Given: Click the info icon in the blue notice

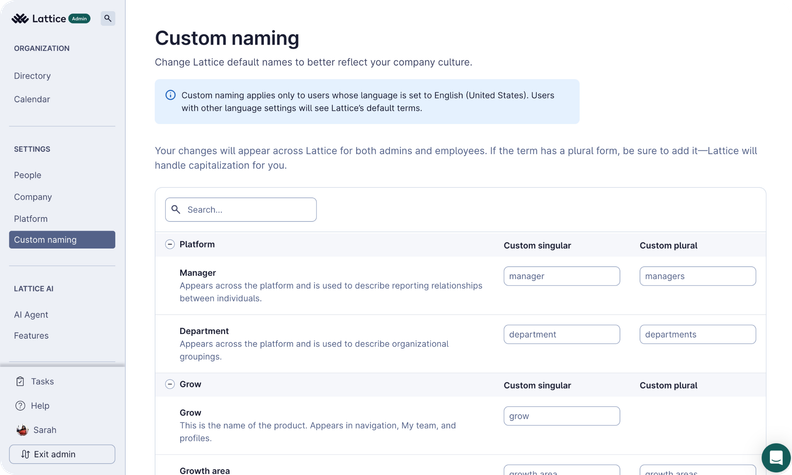Looking at the screenshot, I should (171, 95).
